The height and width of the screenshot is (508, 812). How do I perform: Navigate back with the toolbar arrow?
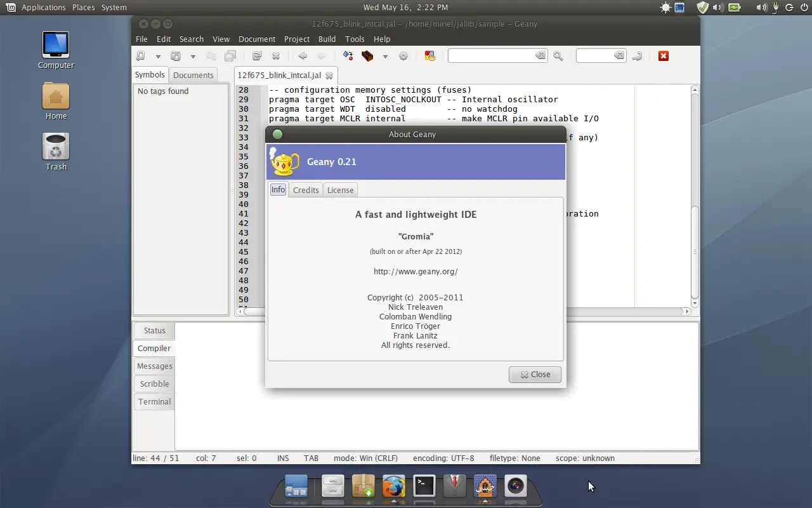pos(303,56)
